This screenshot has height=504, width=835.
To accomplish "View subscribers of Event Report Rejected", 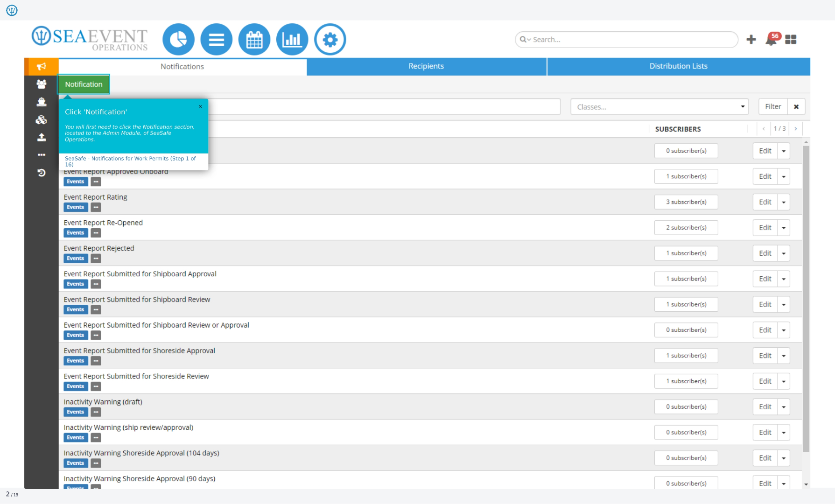I will (686, 253).
